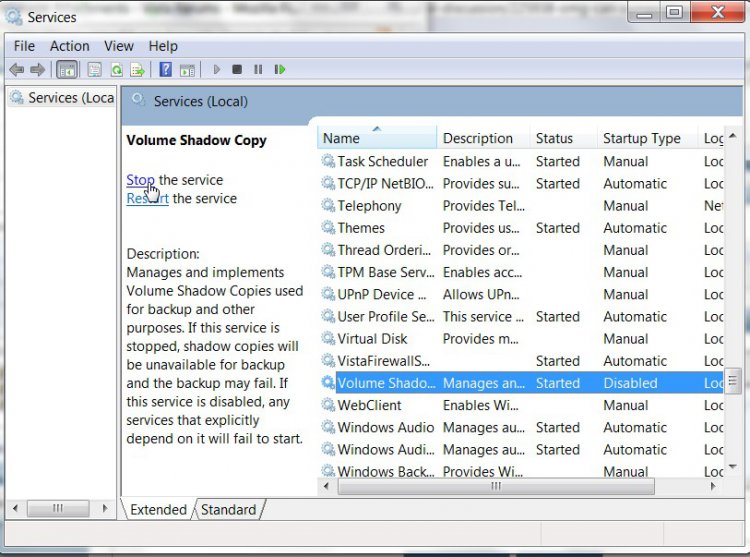Image resolution: width=750 pixels, height=557 pixels.
Task: Select the WebClient service name
Action: (369, 405)
